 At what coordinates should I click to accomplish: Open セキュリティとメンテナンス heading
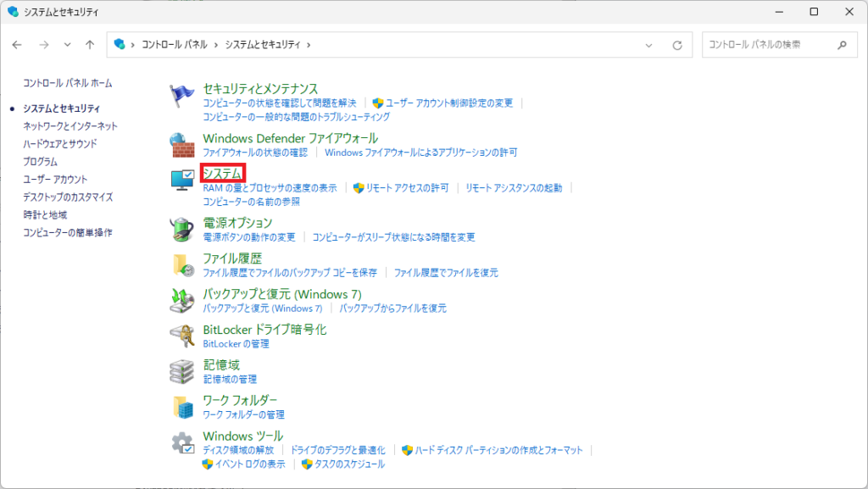260,88
